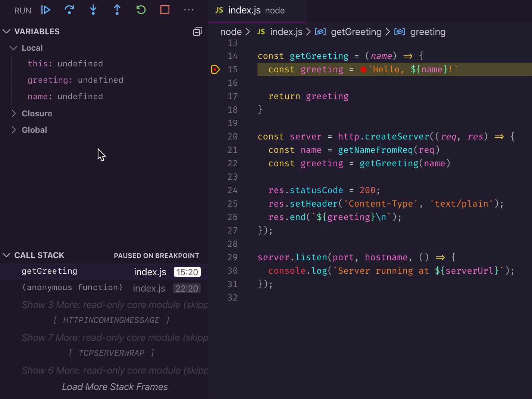Viewport: 532px width, 399px height.
Task: Collapse all variables with the collapse icon
Action: (197, 32)
